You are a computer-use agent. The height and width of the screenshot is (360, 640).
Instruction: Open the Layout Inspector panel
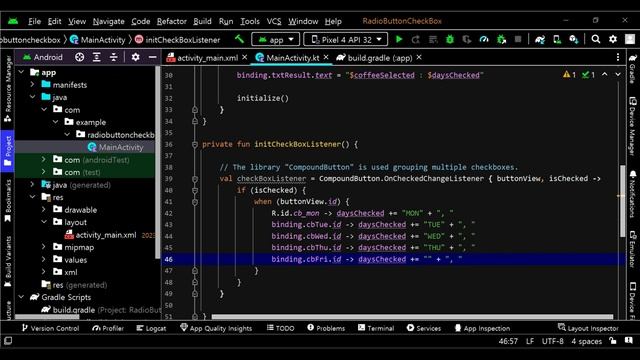pyautogui.click(x=588, y=328)
